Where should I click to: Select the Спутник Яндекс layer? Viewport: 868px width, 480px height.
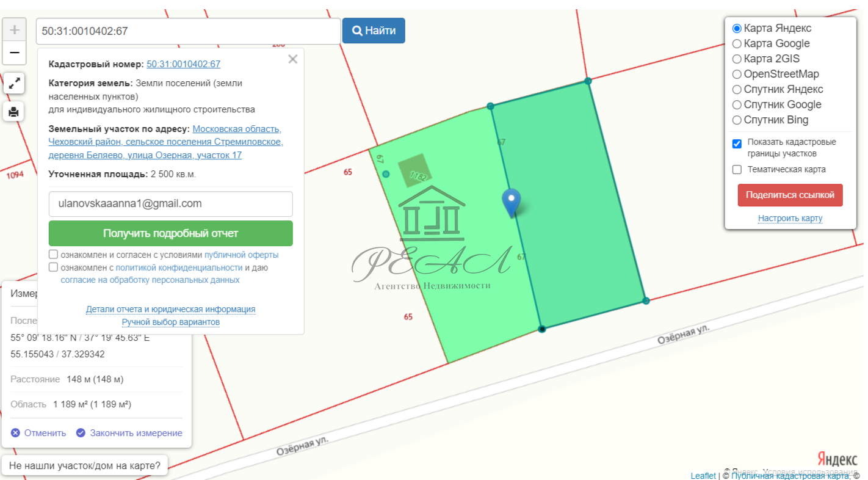pyautogui.click(x=737, y=89)
